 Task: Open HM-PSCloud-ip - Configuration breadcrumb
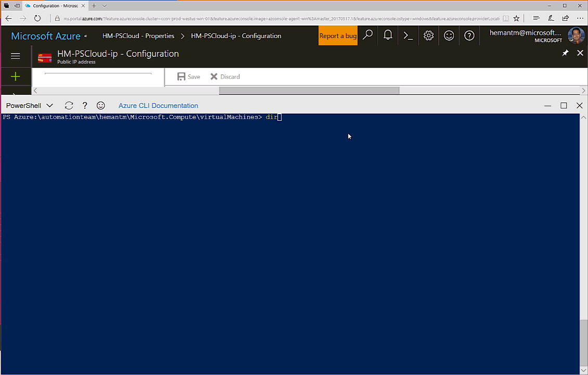[x=236, y=36]
